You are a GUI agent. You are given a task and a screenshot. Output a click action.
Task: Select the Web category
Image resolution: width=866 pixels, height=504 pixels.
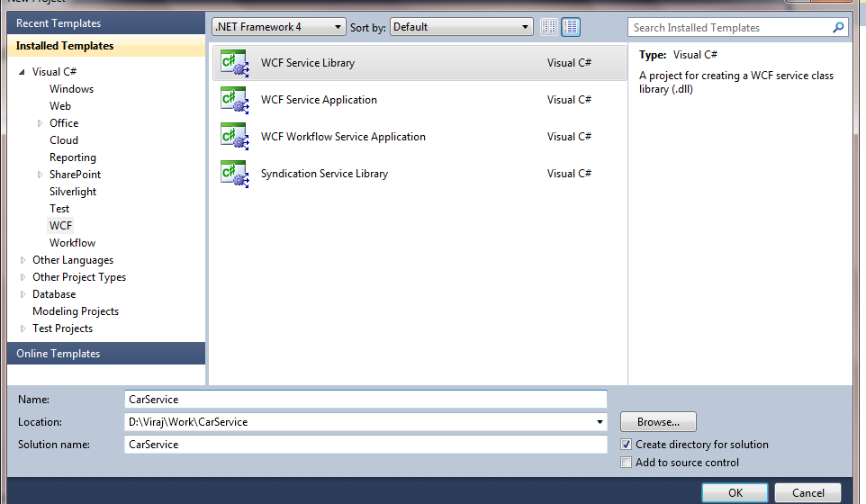tap(60, 106)
